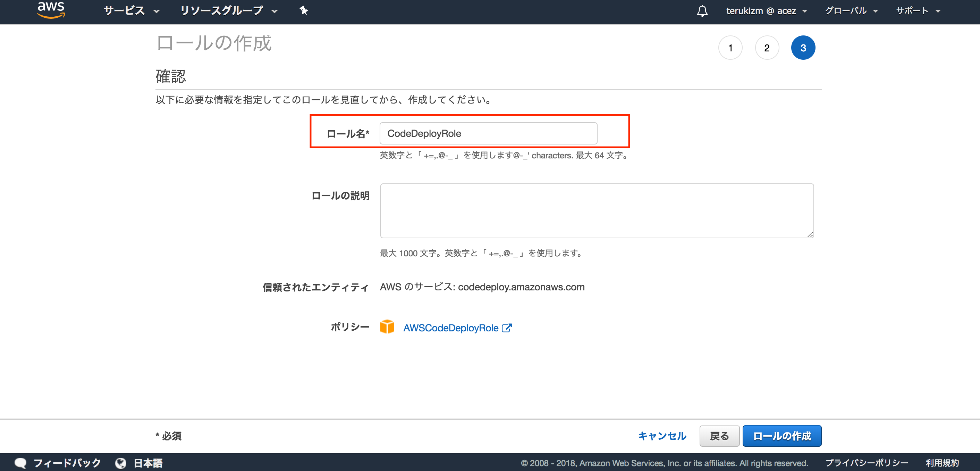Viewport: 980px width, 471px height.
Task: Click the codedeploy.amazonaws.com trusted entity text
Action: click(521, 287)
